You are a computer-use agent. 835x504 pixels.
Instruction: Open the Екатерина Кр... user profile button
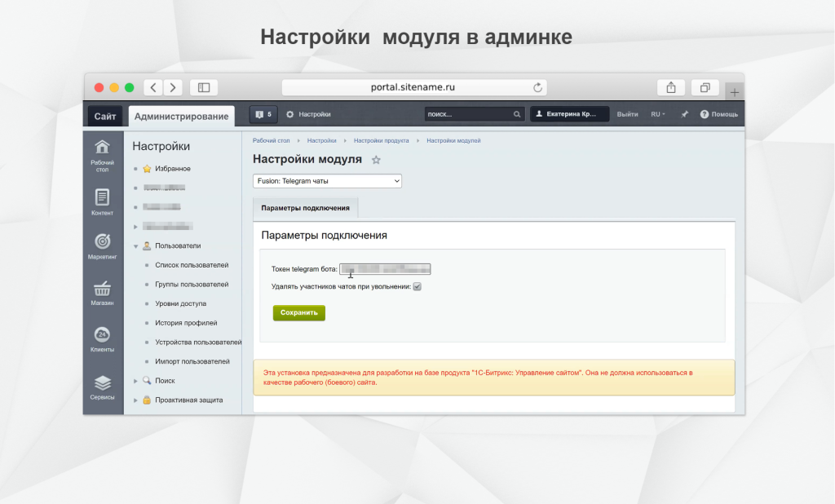pos(569,114)
